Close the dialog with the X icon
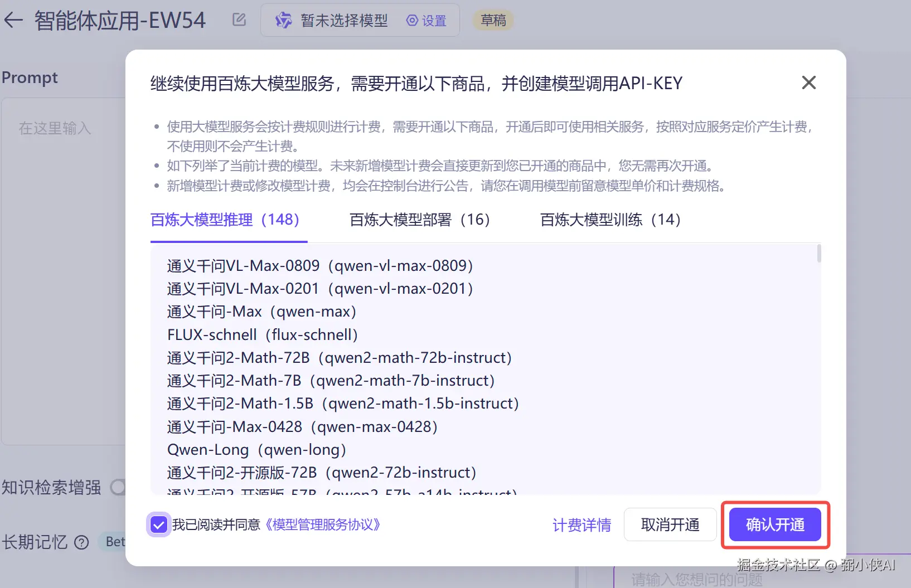The height and width of the screenshot is (588, 911). [808, 82]
